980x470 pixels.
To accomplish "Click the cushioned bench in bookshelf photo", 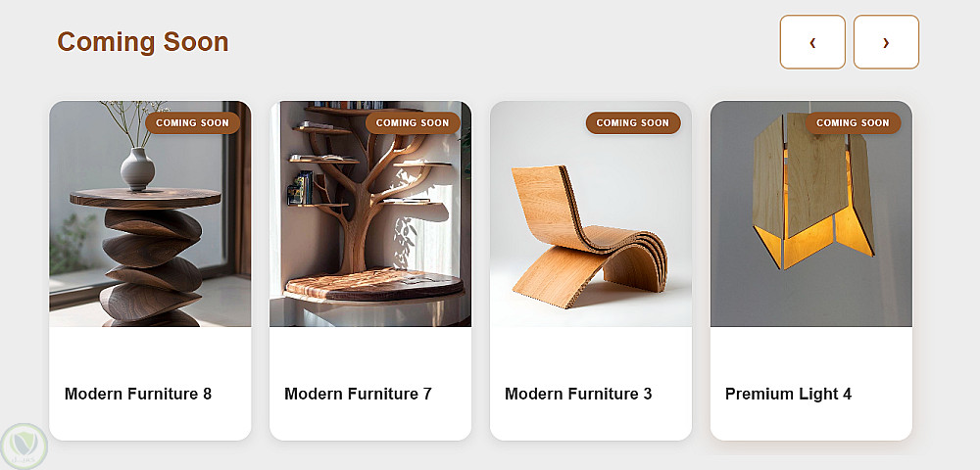I will pos(373,285).
